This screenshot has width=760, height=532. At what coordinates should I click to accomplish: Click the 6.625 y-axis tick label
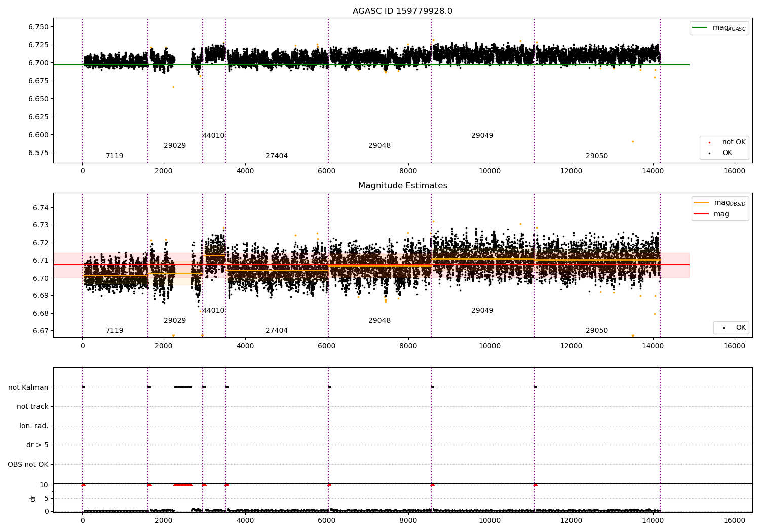[x=39, y=117]
